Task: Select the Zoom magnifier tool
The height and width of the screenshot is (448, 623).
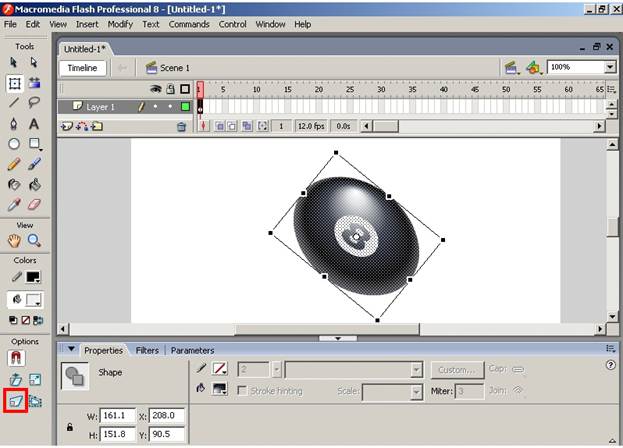Action: pos(35,241)
